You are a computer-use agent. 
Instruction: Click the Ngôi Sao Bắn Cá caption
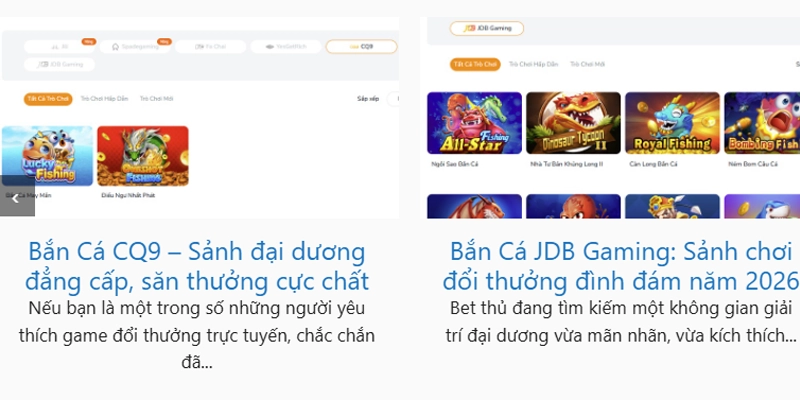tap(455, 164)
